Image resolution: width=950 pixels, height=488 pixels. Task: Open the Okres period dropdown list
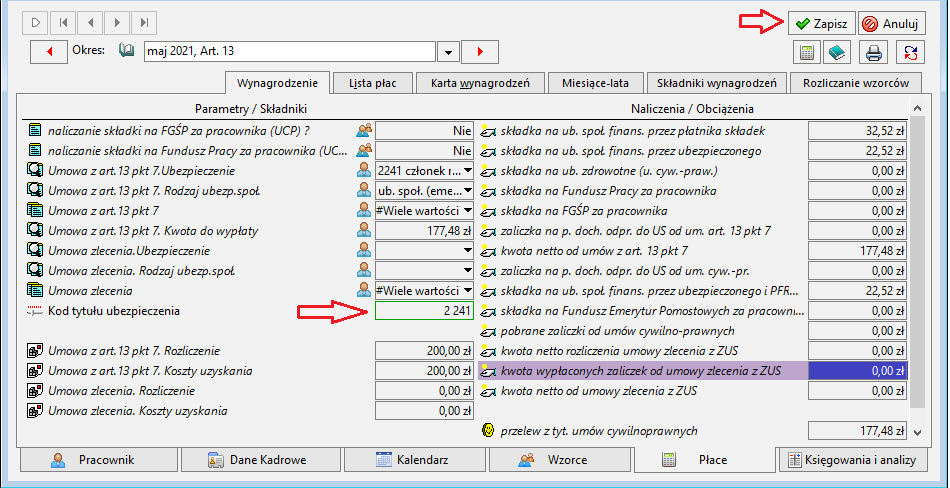(448, 52)
